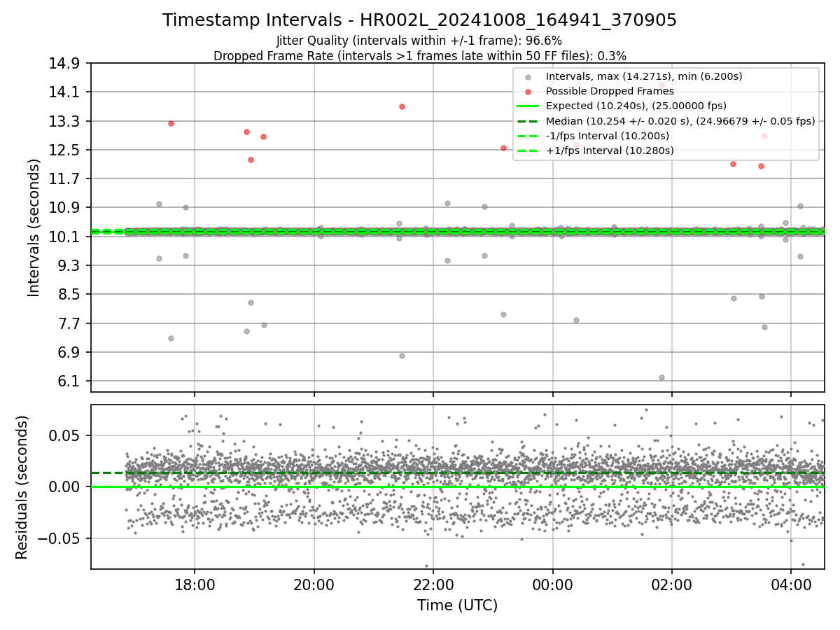Click the 8.5 y-axis tick label
Image resolution: width=840 pixels, height=630 pixels.
71,294
